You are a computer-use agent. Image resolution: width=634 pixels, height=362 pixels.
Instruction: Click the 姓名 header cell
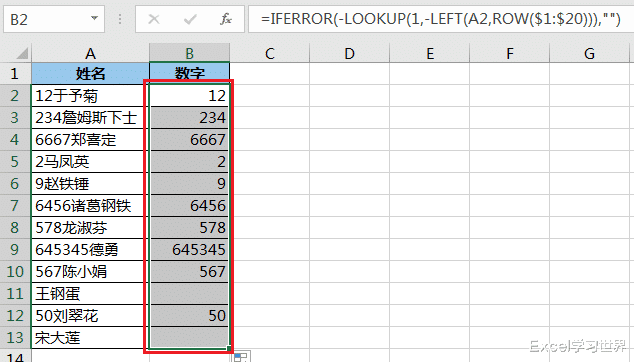(90, 74)
